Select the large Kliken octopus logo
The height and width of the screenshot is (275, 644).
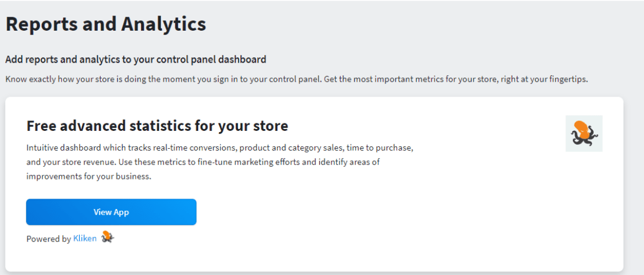point(584,134)
